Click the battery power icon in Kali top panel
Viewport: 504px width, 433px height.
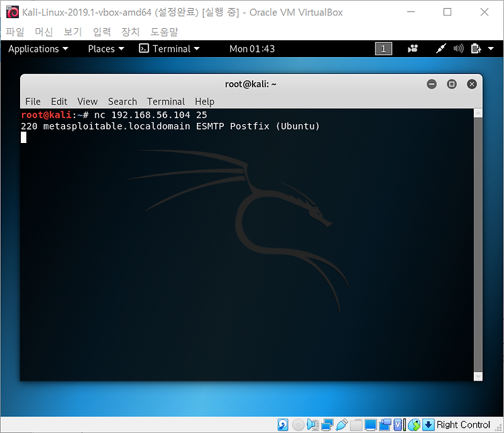click(x=476, y=48)
